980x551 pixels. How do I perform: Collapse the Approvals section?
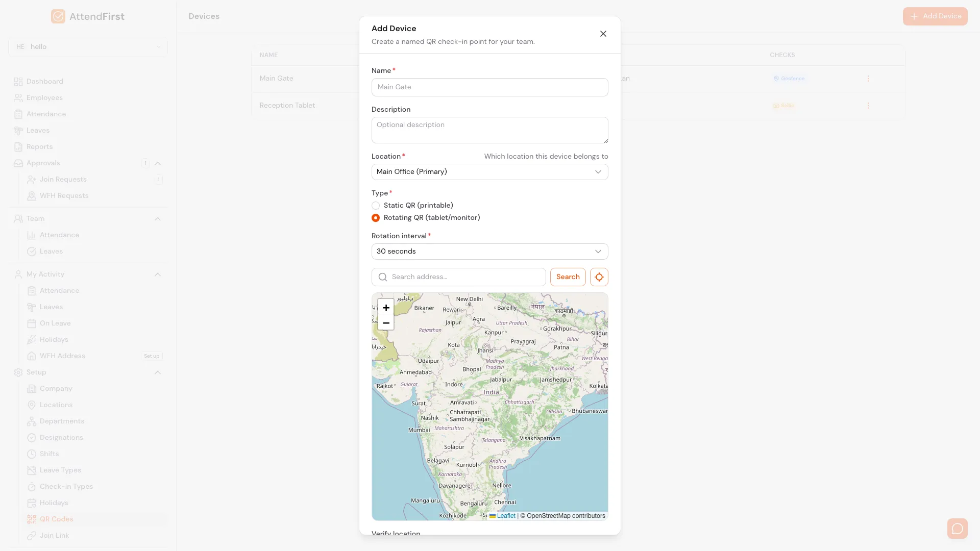pos(158,163)
